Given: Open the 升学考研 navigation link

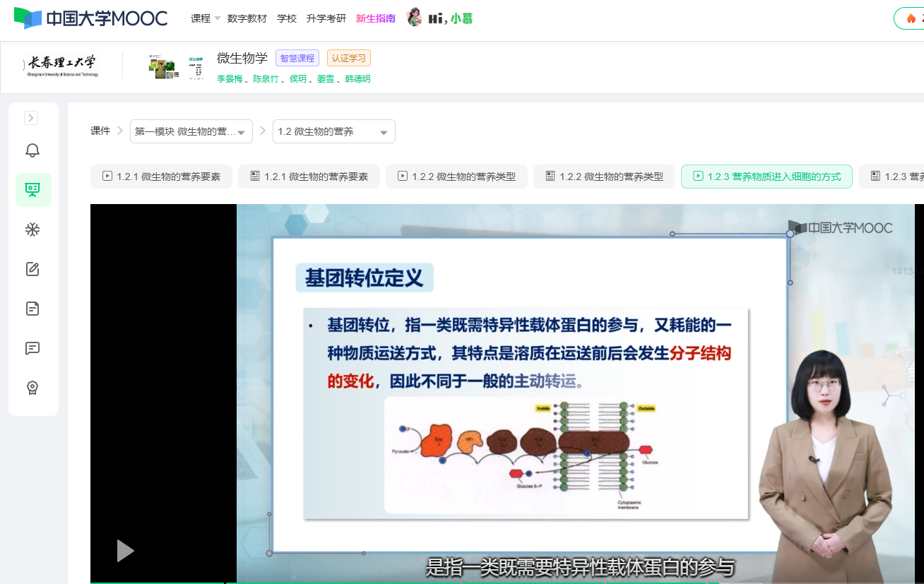Looking at the screenshot, I should (326, 18).
